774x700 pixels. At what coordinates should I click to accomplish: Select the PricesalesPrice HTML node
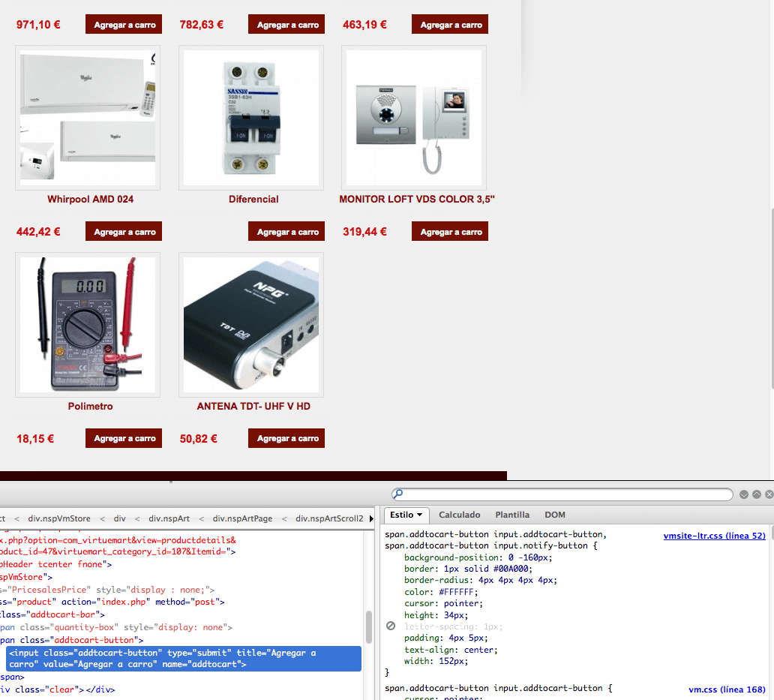coord(107,590)
